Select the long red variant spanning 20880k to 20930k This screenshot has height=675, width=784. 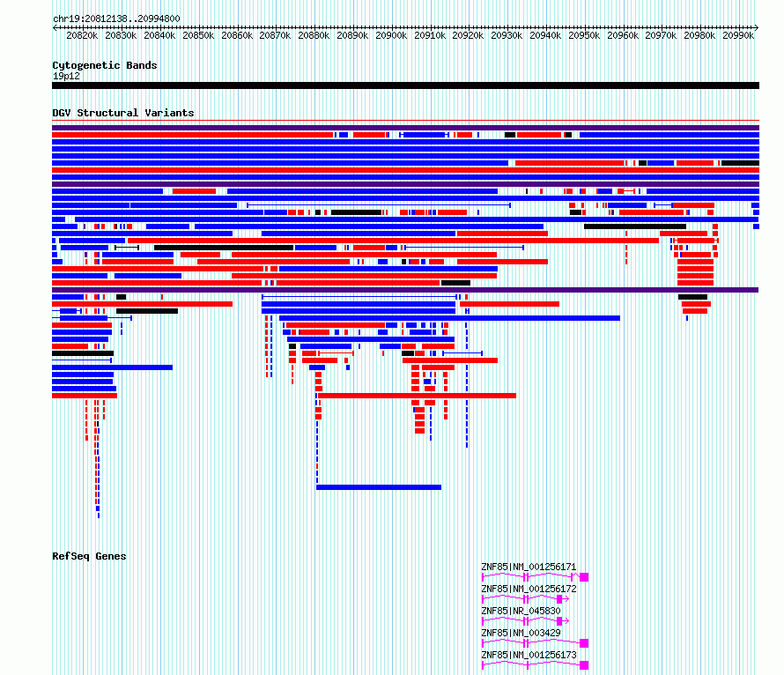tap(417, 396)
